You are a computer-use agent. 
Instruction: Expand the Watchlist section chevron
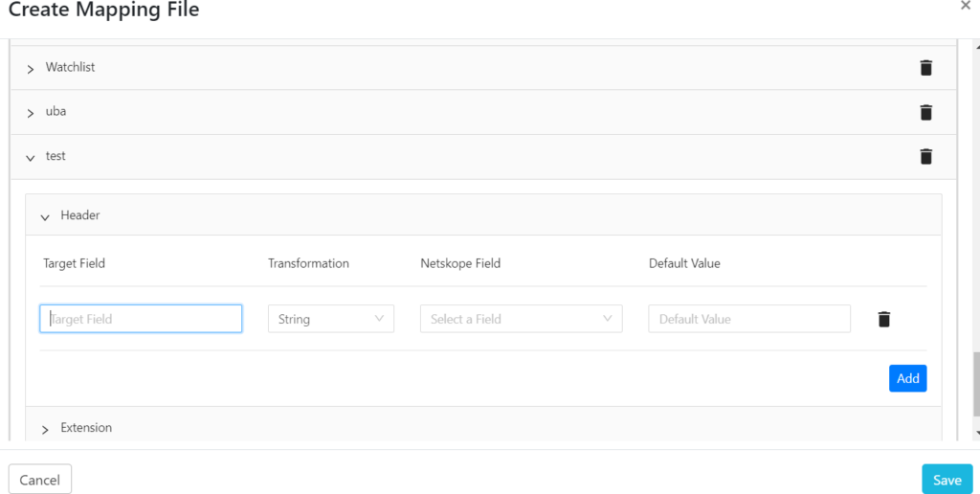[30, 69]
